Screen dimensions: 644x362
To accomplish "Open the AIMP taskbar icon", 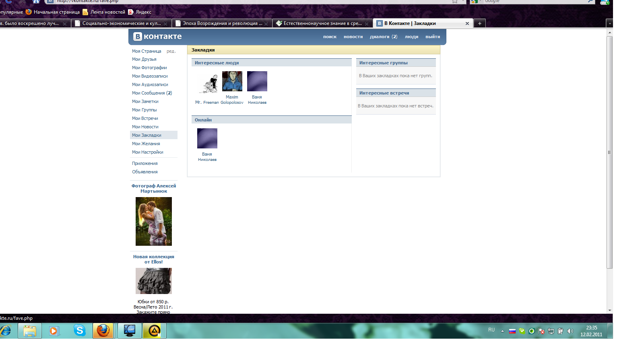I will point(155,331).
